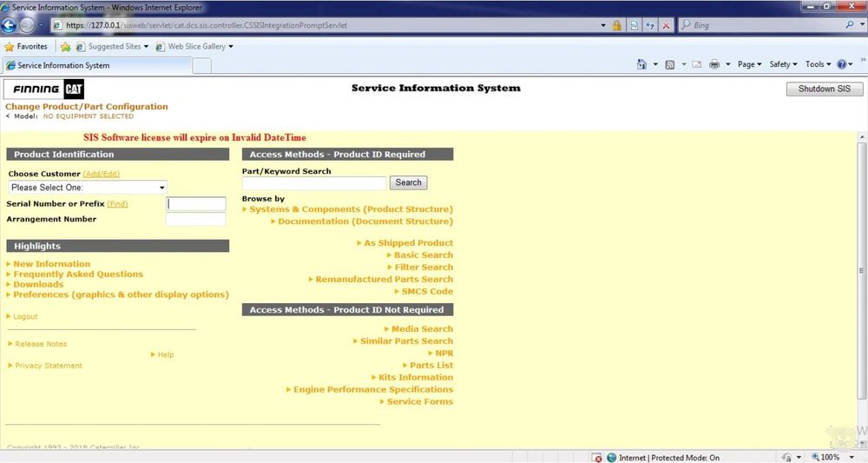Click the Print icon in command bar
The height and width of the screenshot is (463, 868).
714,64
